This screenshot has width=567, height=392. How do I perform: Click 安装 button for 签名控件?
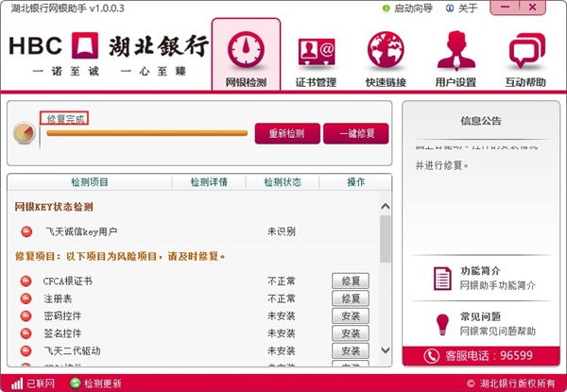(x=351, y=333)
